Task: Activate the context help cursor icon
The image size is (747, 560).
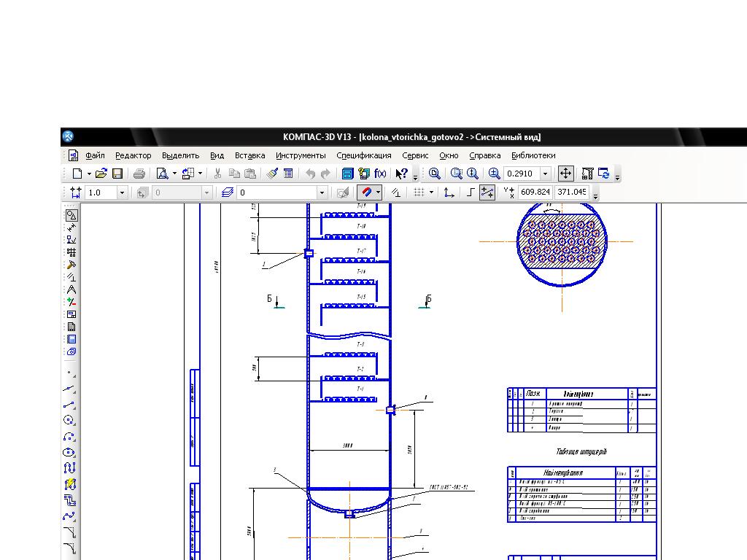Action: (x=402, y=174)
